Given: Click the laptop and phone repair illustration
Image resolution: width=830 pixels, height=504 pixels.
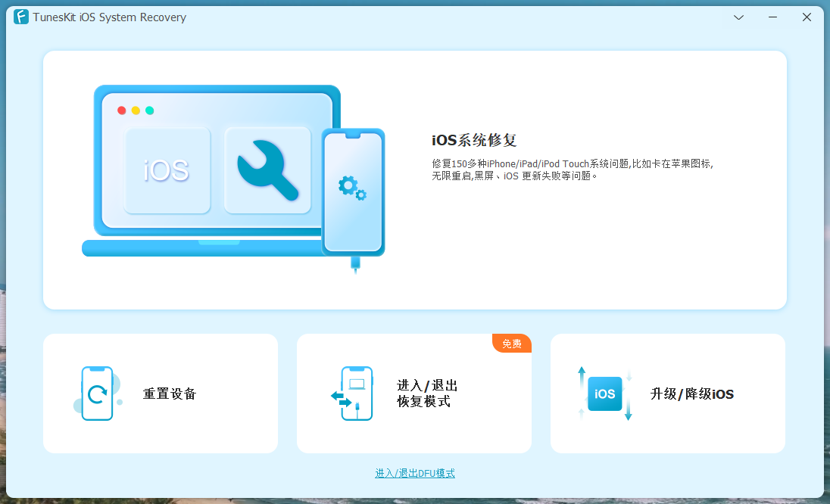Looking at the screenshot, I should pyautogui.click(x=233, y=179).
